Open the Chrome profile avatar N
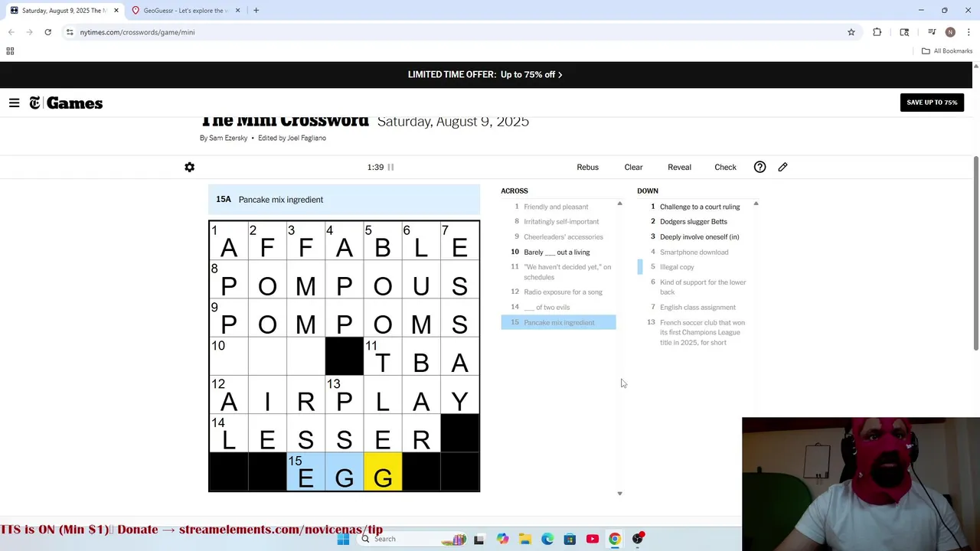 [x=950, y=32]
